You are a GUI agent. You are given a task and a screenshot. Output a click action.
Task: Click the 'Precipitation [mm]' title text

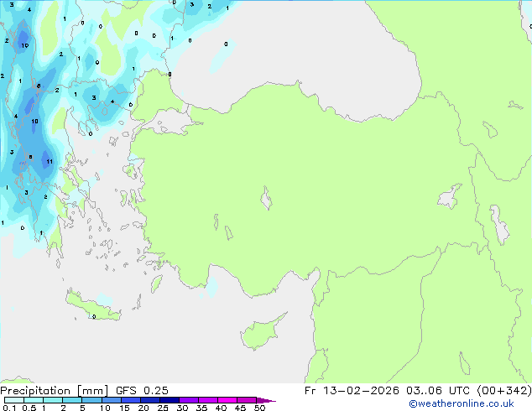click(x=55, y=391)
